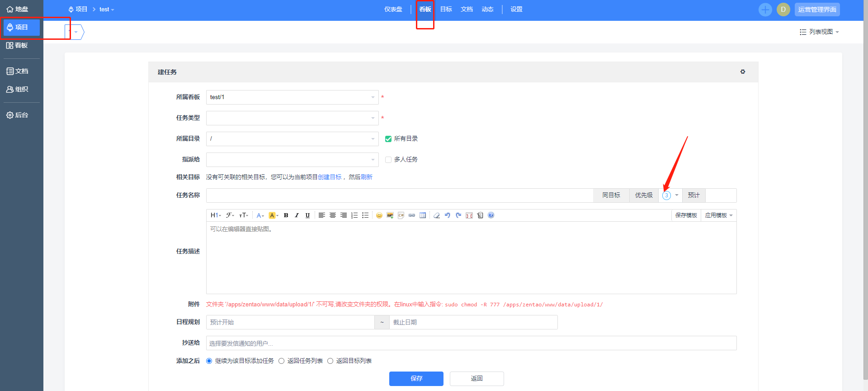
Task: Click the 同目标 button
Action: tap(611, 195)
